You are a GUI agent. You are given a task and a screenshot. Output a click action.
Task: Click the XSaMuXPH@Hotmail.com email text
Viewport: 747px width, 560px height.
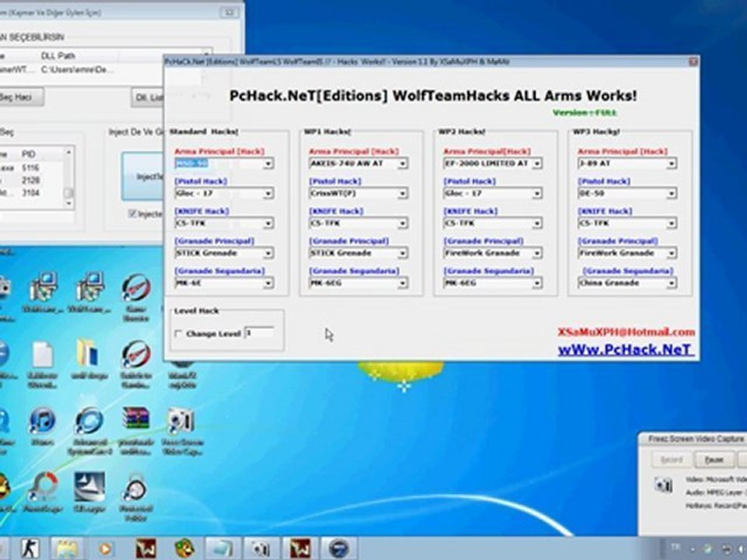point(626,332)
